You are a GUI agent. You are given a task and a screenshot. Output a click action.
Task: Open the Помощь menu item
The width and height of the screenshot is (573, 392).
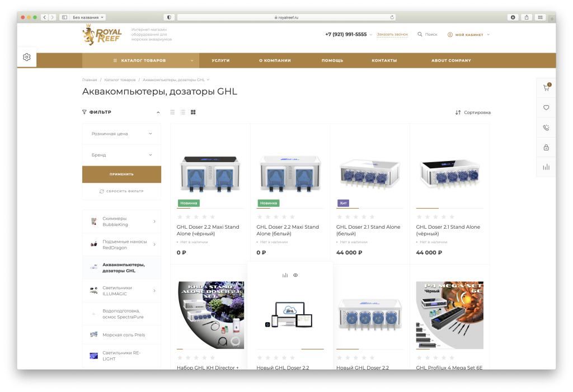[332, 60]
